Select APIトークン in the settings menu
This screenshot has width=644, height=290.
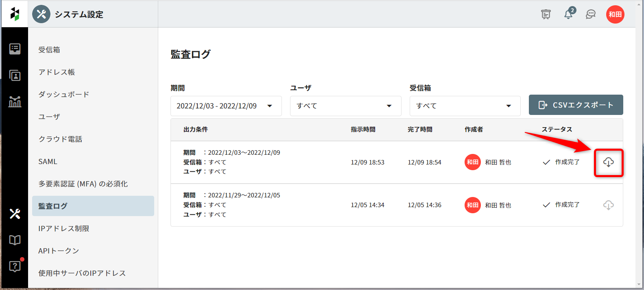click(59, 251)
